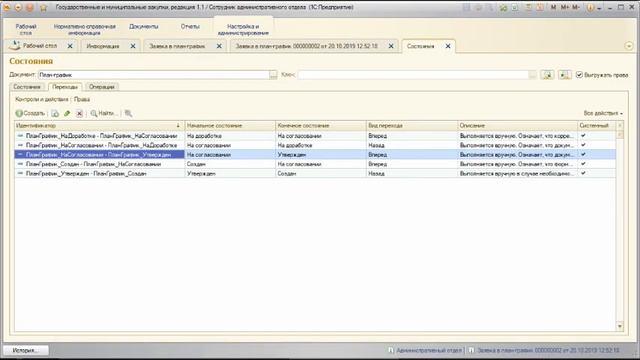This screenshot has width=640, height=360.
Task: Click the Заявка в план-график status bar icon
Action: 471,350
